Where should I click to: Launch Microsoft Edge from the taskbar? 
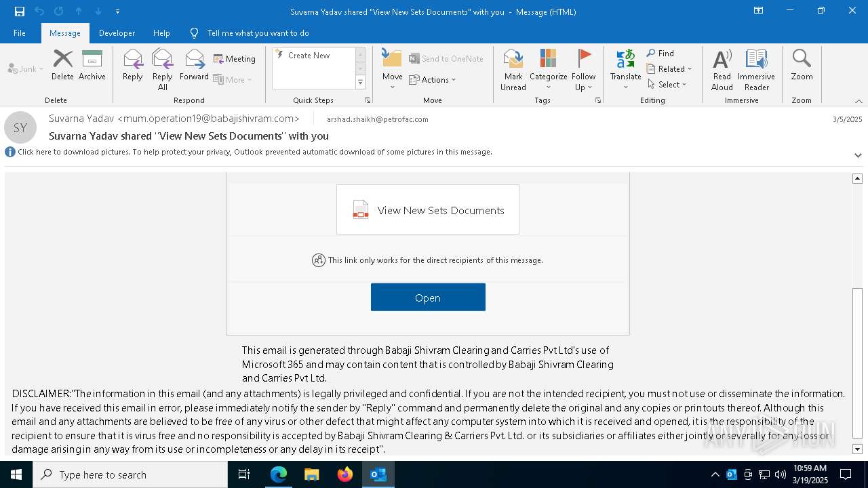279,474
